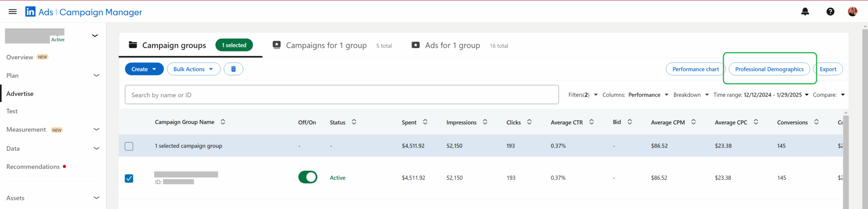
Task: Click the '1 selected' green badge
Action: click(x=234, y=45)
